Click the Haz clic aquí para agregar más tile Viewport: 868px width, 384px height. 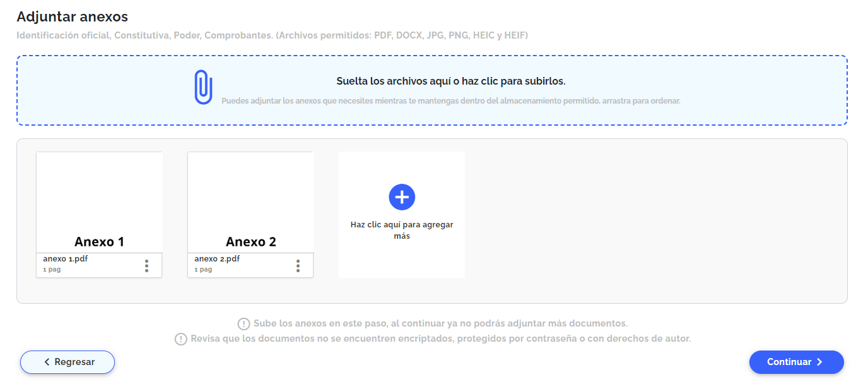(402, 214)
